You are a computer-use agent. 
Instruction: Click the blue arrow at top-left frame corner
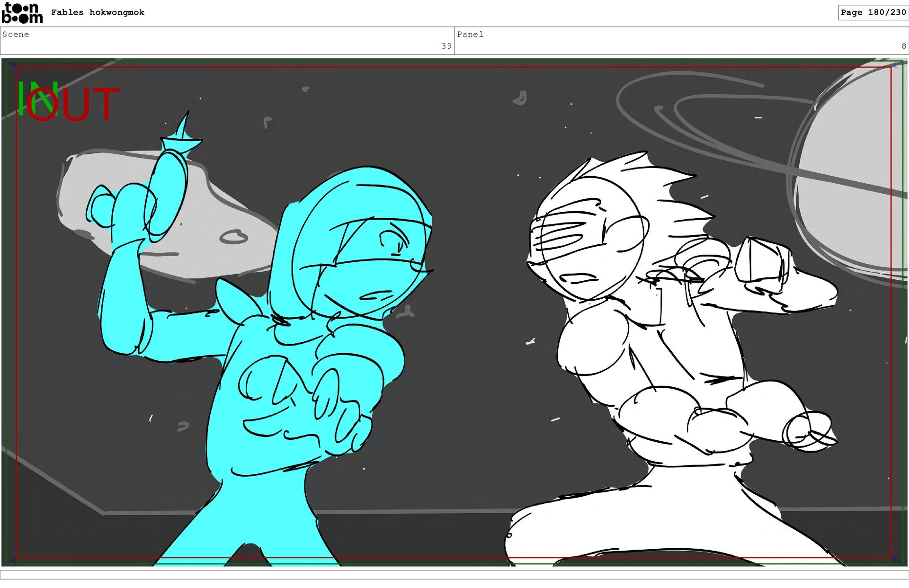12,64
